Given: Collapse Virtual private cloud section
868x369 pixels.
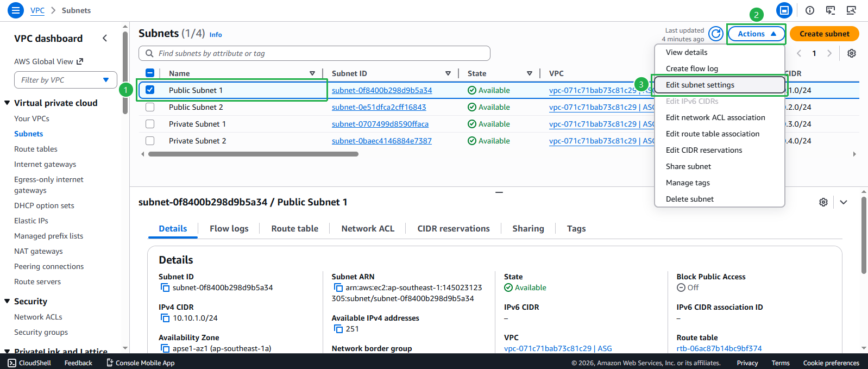Looking at the screenshot, I should (7, 103).
